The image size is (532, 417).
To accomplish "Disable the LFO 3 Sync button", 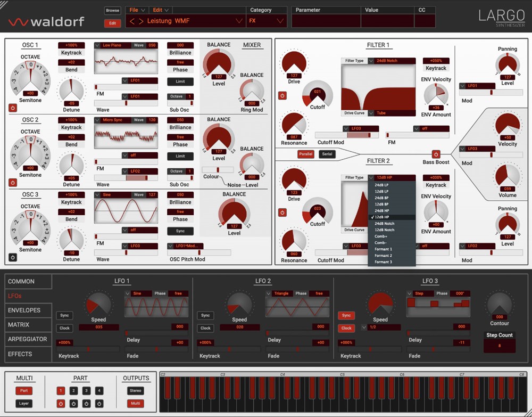I will click(346, 316).
